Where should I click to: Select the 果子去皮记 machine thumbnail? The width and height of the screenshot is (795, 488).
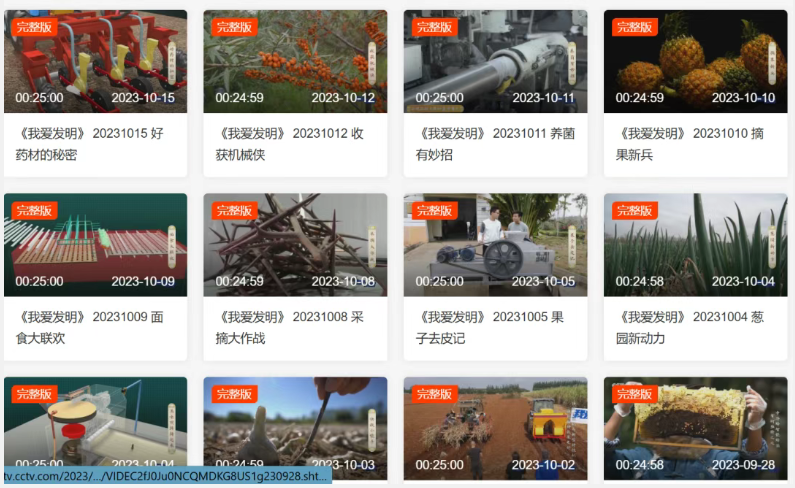point(495,245)
